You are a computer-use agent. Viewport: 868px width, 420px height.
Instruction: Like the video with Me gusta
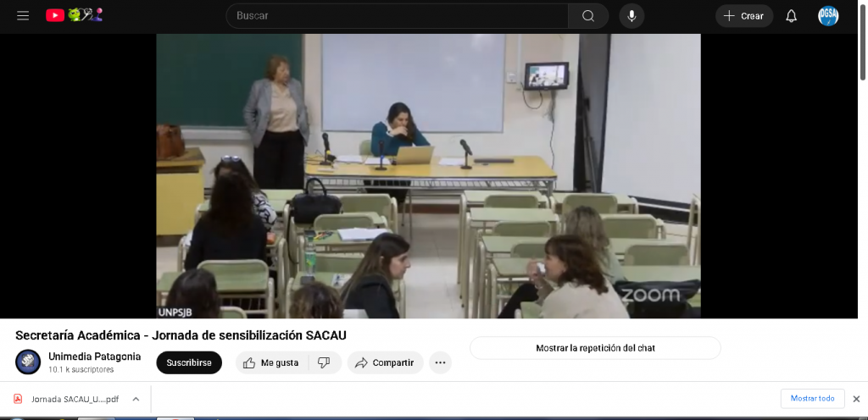tap(272, 362)
